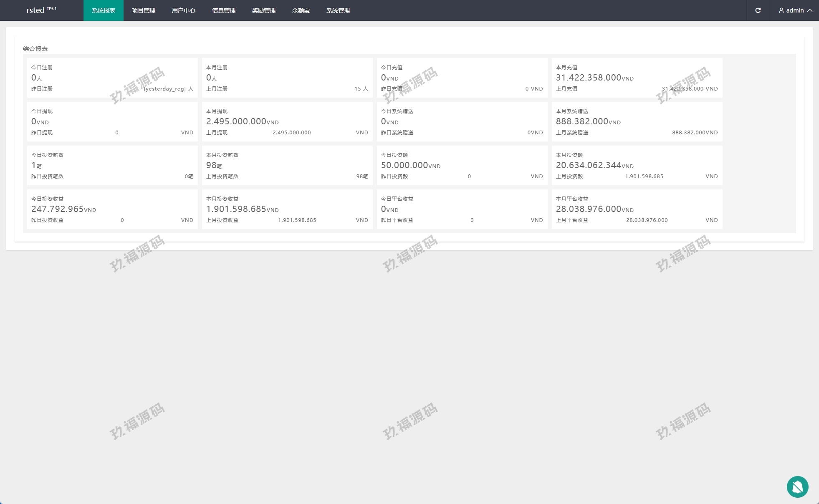This screenshot has width=819, height=504.
Task: Click the rsted logo text
Action: (35, 10)
